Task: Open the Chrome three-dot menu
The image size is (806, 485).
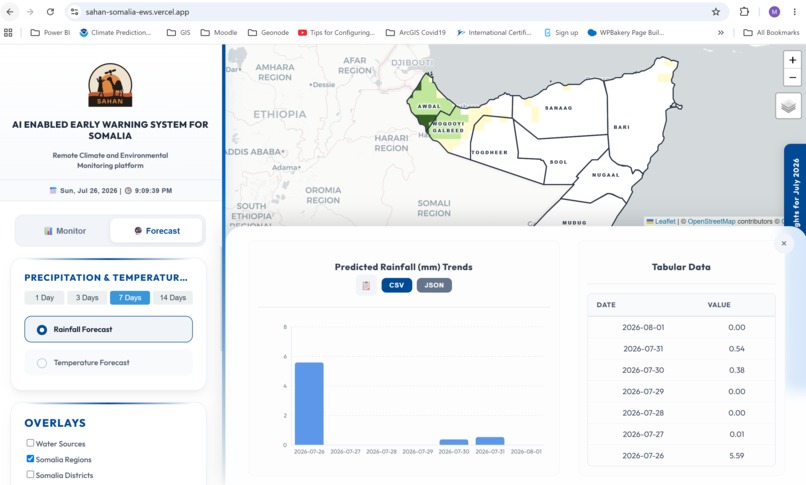Action: (x=795, y=12)
